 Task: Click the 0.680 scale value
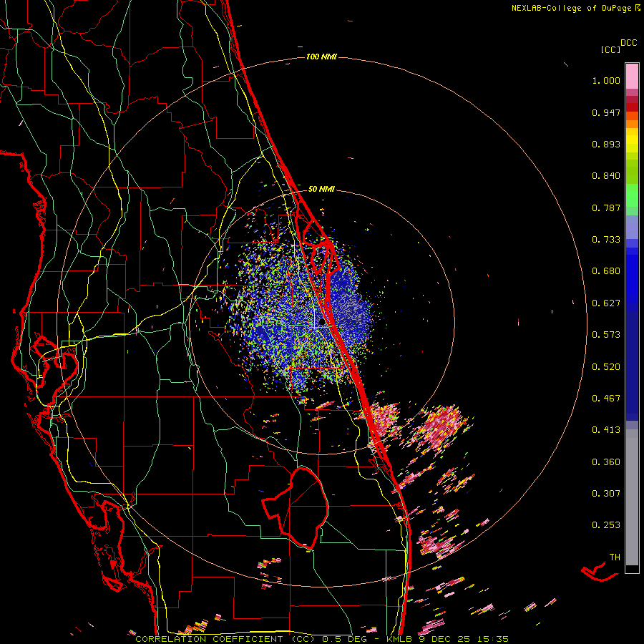coord(606,271)
